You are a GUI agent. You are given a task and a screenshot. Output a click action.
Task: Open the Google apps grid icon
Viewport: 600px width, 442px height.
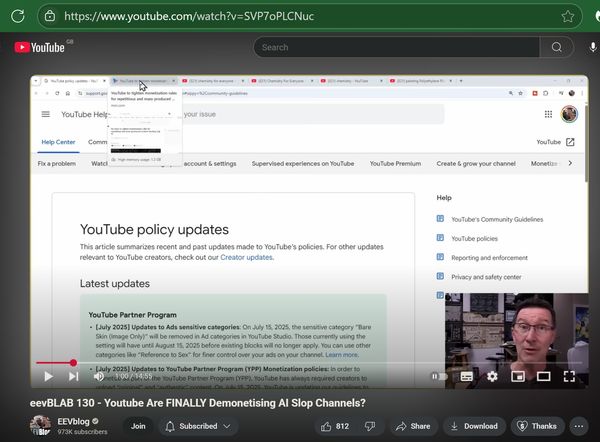[x=548, y=114]
